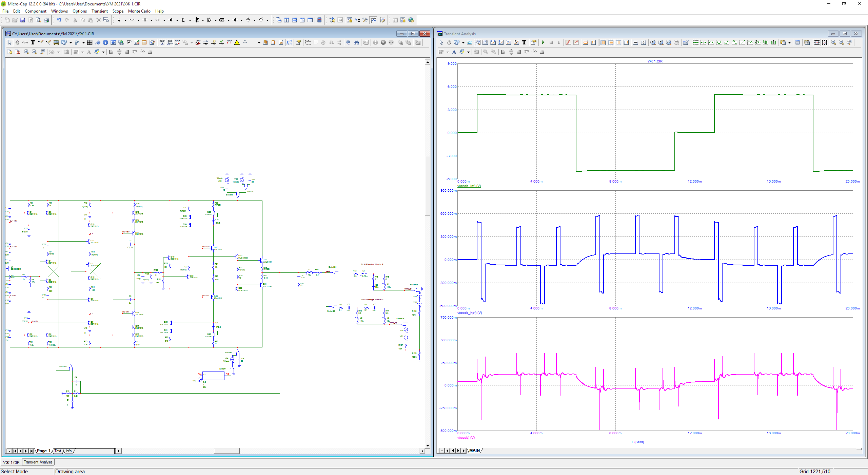Zoom in on the transient plot
This screenshot has height=475, width=868.
click(833, 42)
